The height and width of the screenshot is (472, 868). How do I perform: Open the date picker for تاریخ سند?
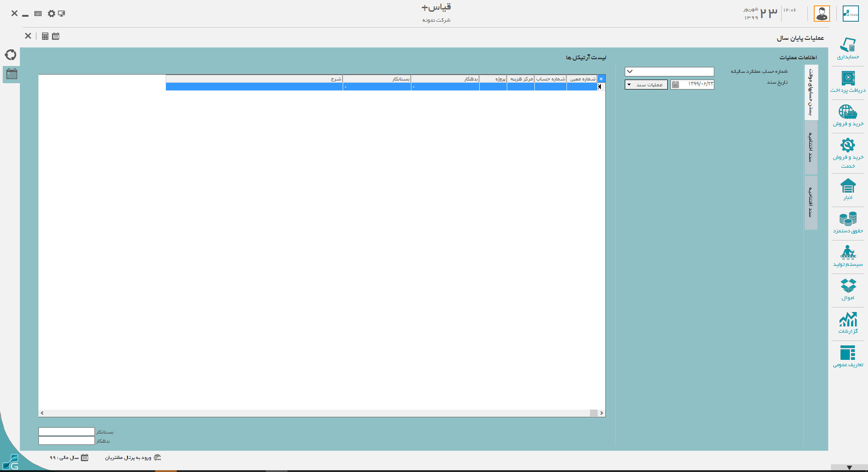(675, 85)
